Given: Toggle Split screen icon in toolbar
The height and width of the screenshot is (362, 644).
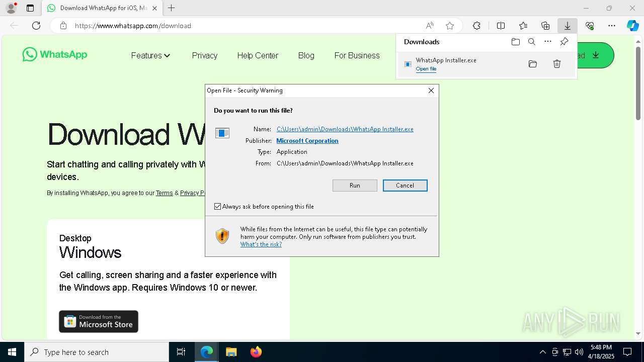Looking at the screenshot, I should pyautogui.click(x=501, y=26).
